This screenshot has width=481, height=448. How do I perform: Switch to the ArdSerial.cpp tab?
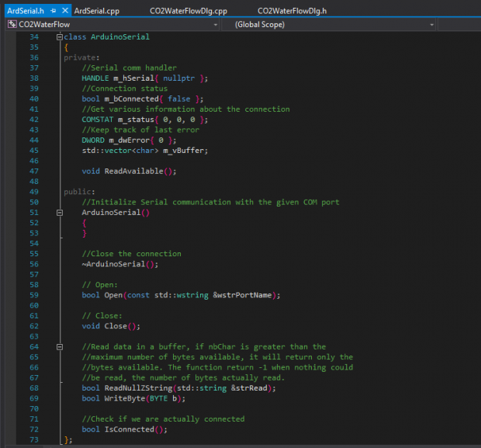pyautogui.click(x=99, y=10)
